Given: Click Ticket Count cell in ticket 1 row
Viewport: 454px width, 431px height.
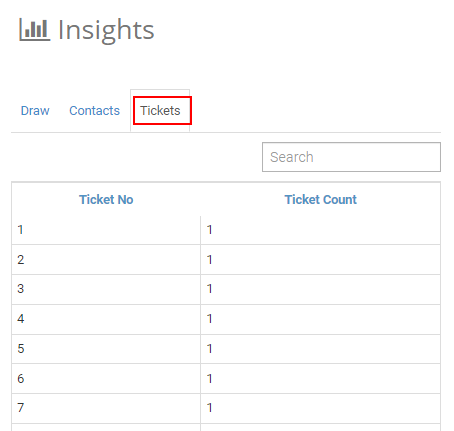Looking at the screenshot, I should (320, 230).
